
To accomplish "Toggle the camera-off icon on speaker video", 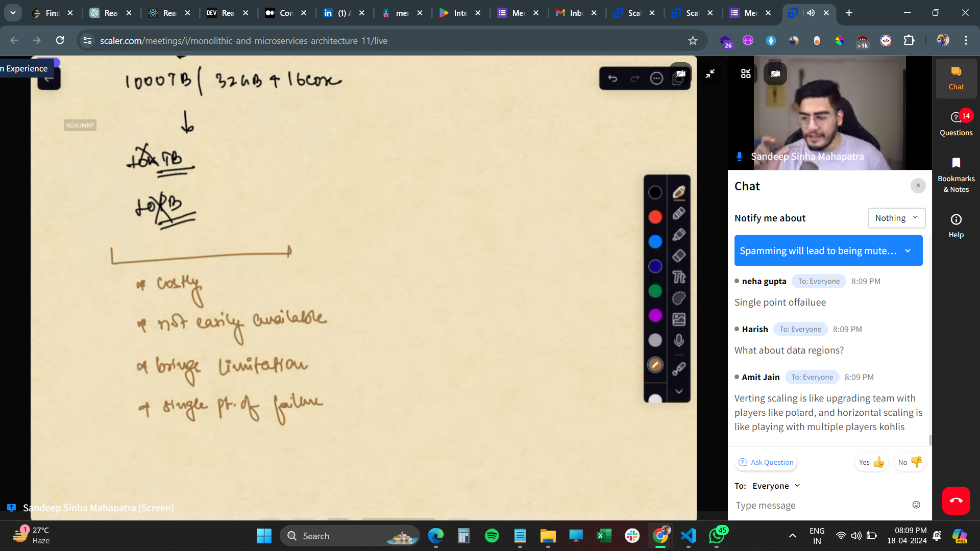I will 775,73.
